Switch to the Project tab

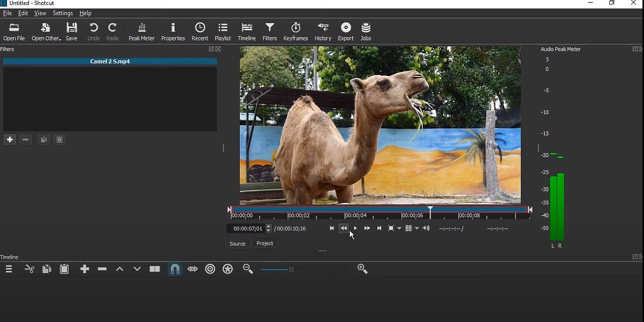pyautogui.click(x=265, y=244)
